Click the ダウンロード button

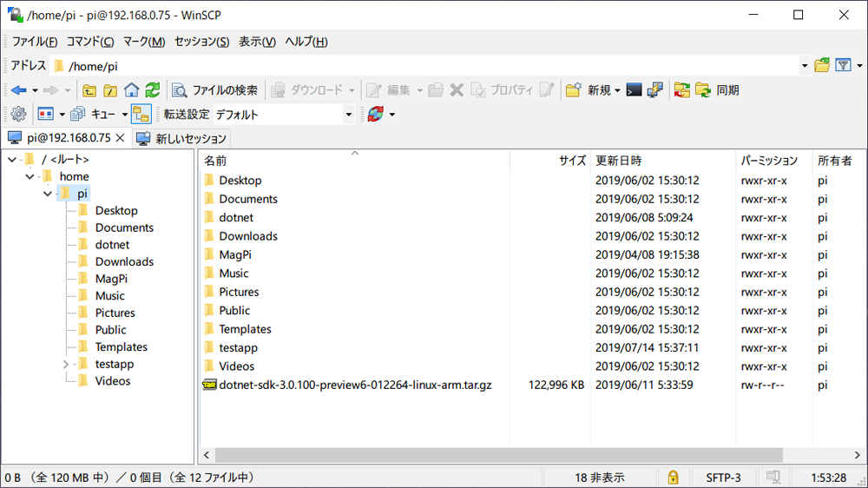point(306,90)
